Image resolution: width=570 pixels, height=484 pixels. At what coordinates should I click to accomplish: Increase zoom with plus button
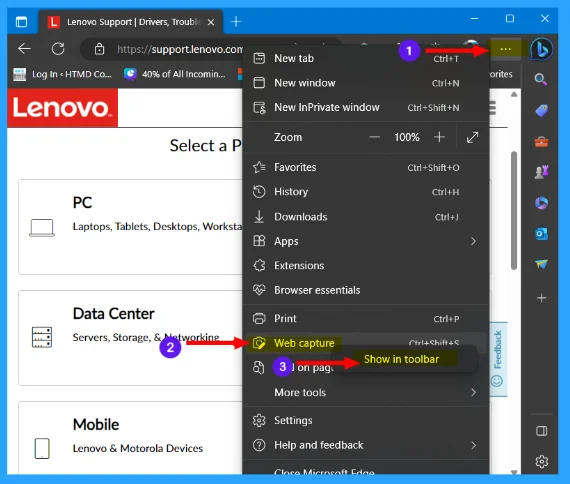point(439,137)
